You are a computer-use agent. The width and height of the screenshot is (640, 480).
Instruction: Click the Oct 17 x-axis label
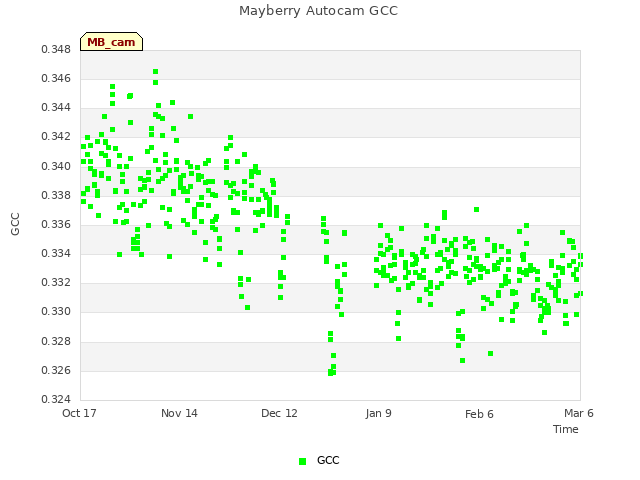[79, 413]
